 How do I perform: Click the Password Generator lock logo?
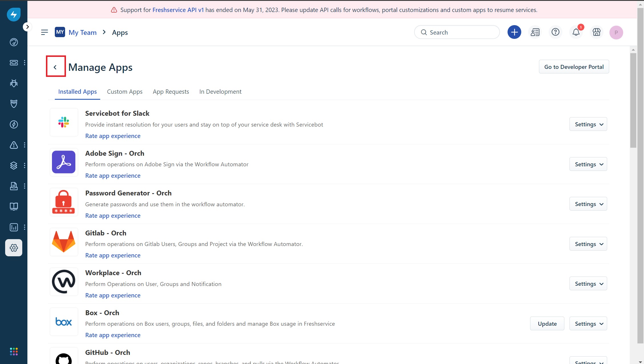click(64, 202)
